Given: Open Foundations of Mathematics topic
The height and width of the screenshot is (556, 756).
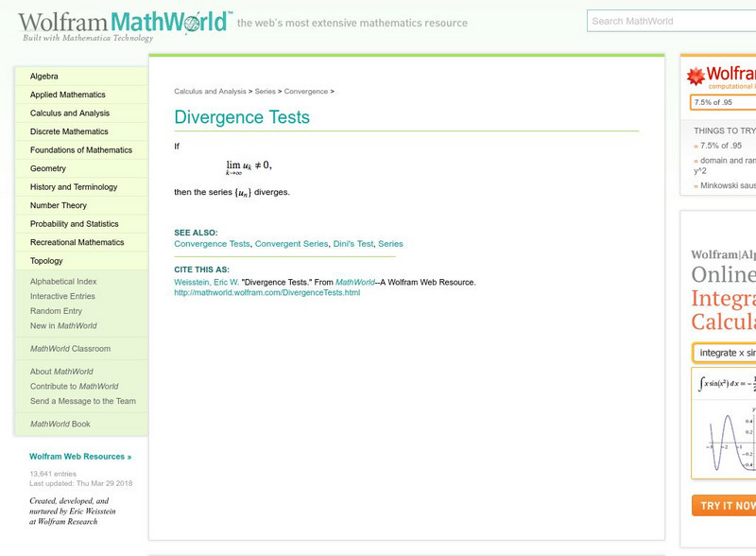Looking at the screenshot, I should [81, 150].
